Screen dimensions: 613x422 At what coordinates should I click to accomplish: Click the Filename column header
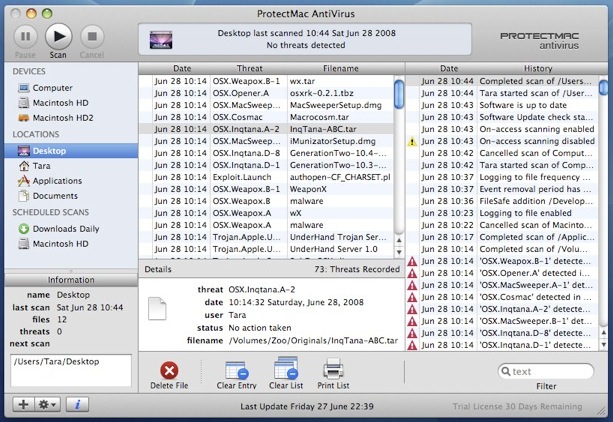coord(340,68)
